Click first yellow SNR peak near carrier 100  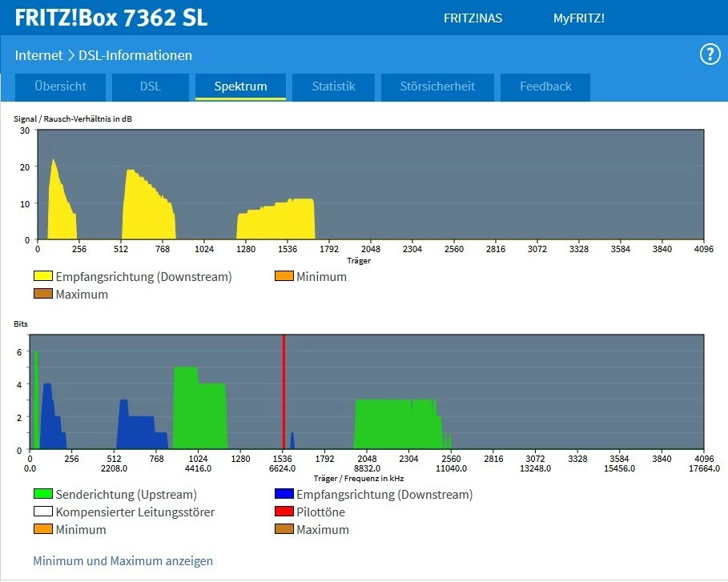pos(60,209)
